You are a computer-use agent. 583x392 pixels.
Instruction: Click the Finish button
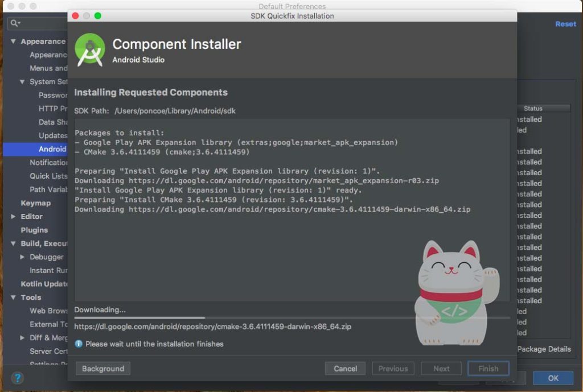point(488,369)
